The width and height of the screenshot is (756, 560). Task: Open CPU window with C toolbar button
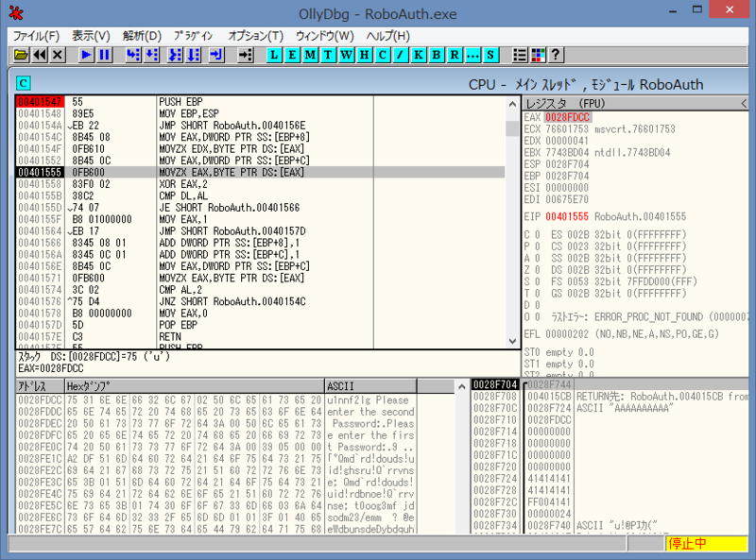[383, 55]
